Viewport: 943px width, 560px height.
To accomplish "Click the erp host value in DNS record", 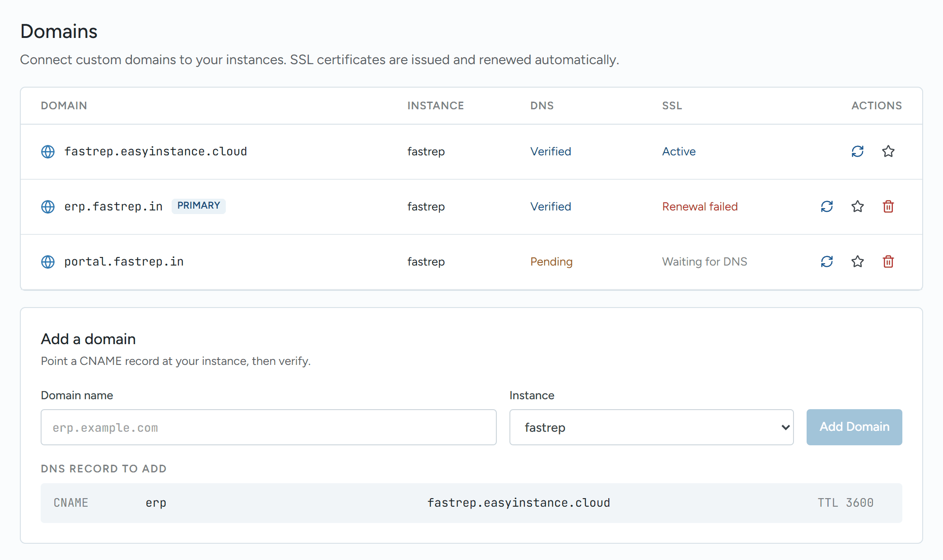I will 156,503.
